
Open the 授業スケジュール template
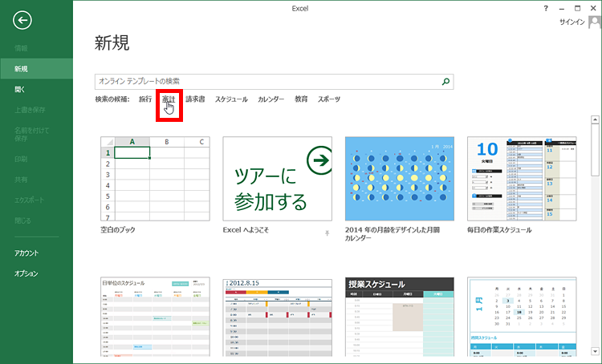pyautogui.click(x=399, y=317)
